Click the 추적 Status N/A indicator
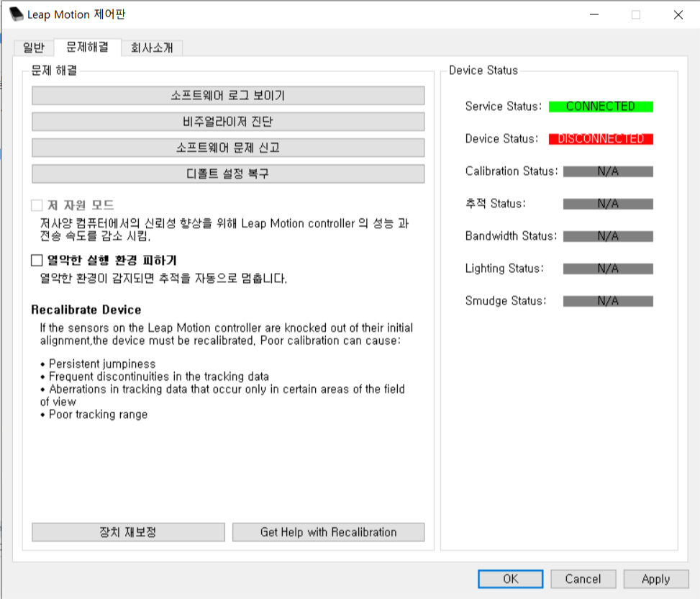 608,204
